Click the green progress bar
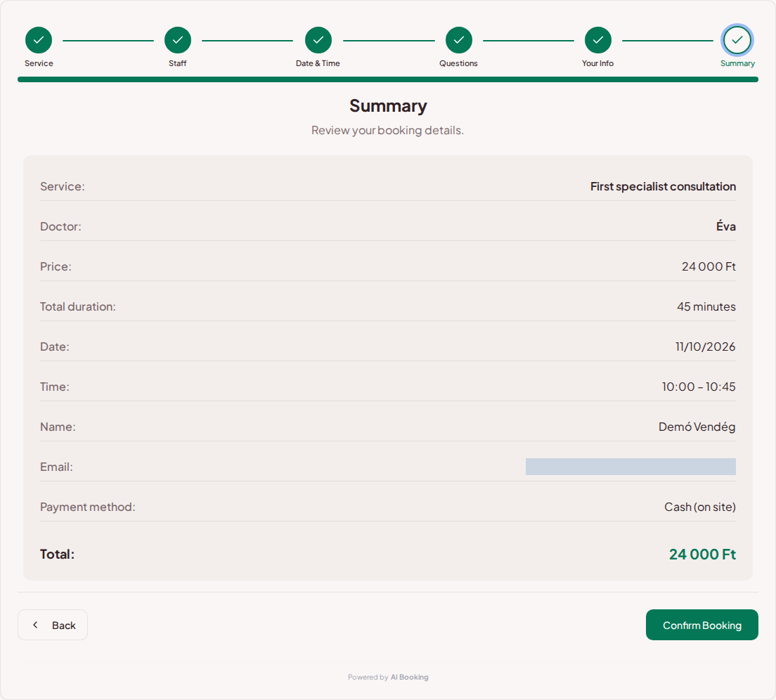Image resolution: width=776 pixels, height=700 pixels. pyautogui.click(x=388, y=79)
